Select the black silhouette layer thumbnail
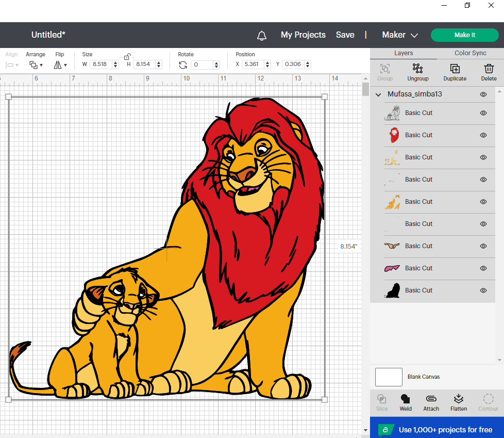This screenshot has width=504, height=438. coord(392,290)
